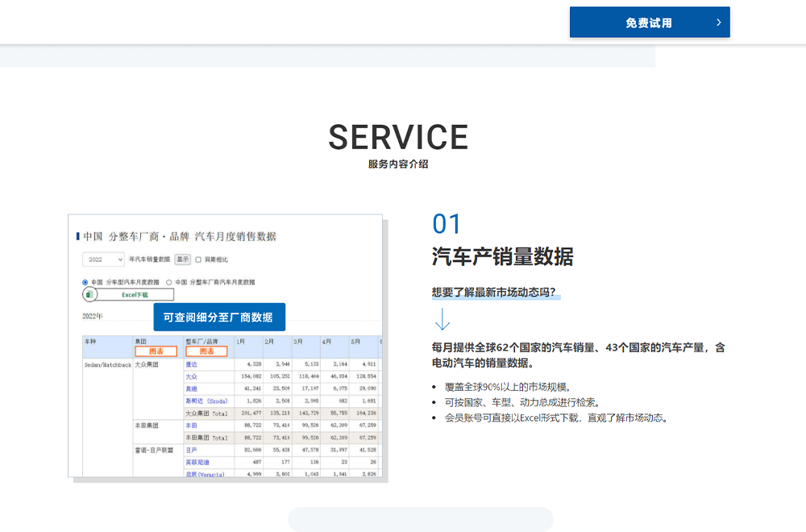Image resolution: width=806 pixels, height=532 pixels.
Task: Click the 2022年 label above the table
Action: tap(93, 316)
